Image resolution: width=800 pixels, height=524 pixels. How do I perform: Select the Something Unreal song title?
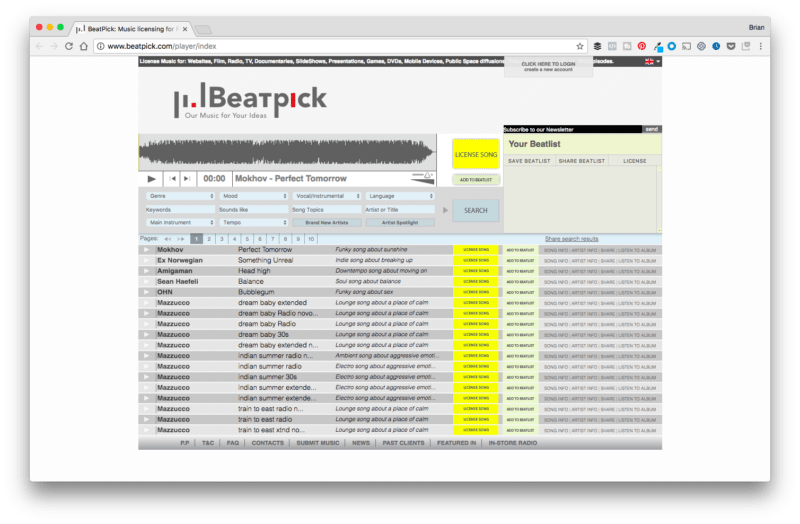[265, 260]
